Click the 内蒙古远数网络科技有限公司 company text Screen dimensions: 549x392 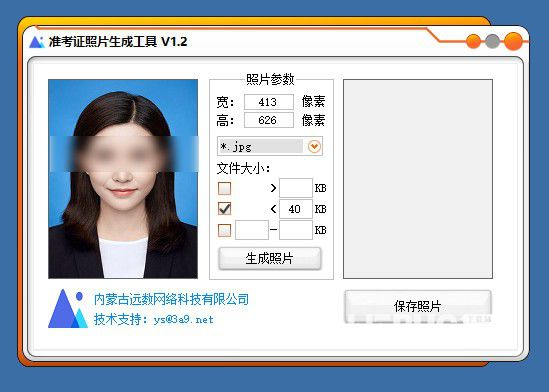pyautogui.click(x=172, y=299)
